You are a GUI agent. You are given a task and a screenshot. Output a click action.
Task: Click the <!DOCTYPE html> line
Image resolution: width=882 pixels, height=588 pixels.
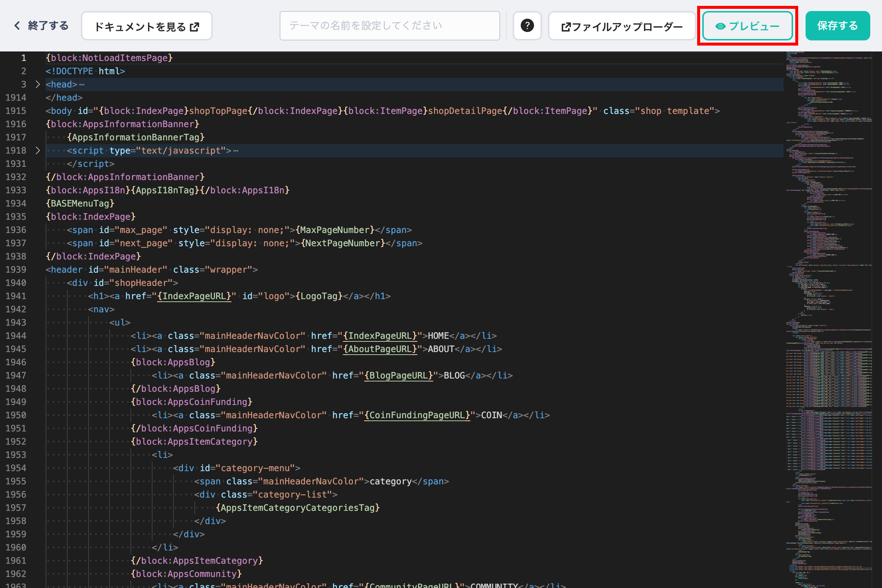coord(85,71)
